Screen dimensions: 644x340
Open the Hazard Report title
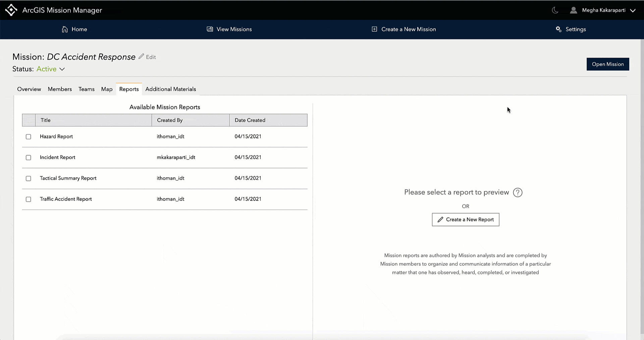[x=56, y=137]
